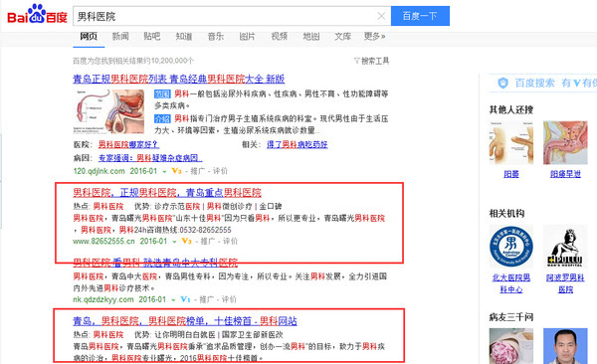Click V3 badge beside www.82652555.cn

[186, 241]
